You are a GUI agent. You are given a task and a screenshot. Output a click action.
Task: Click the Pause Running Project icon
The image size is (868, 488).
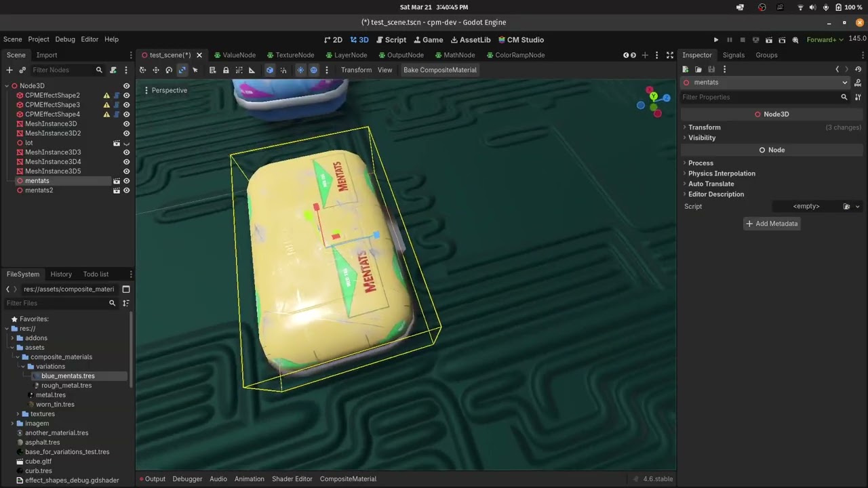click(x=730, y=40)
